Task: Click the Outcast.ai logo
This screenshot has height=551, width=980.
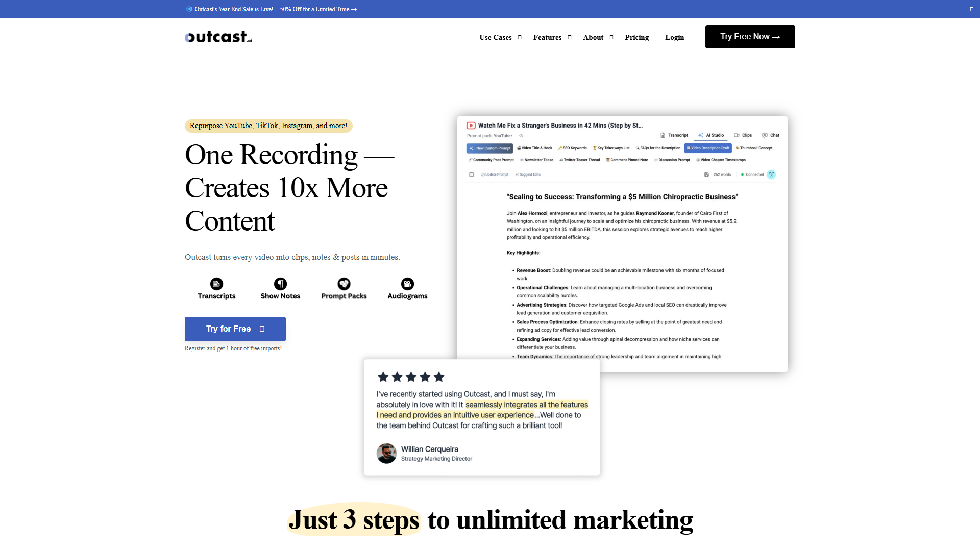Action: coord(218,37)
